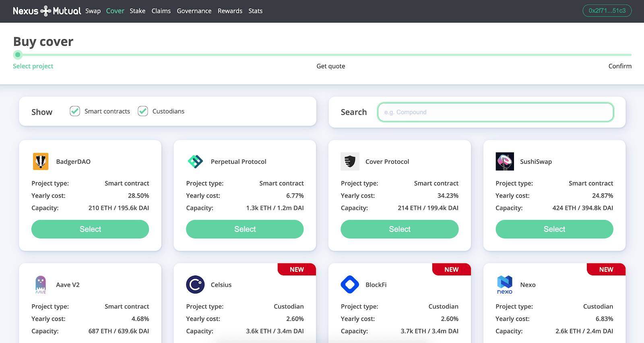Open the Claims page
Screen dimensions: 644x343
161,11
